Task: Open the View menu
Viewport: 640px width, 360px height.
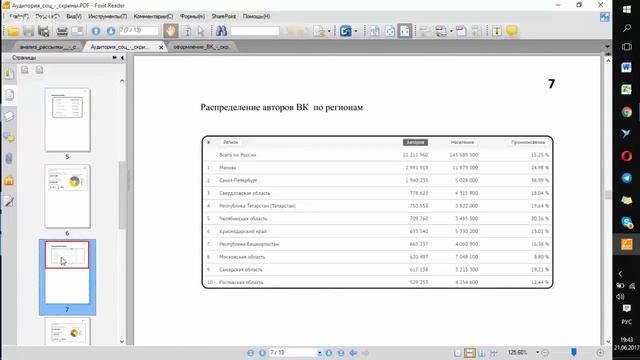Action: [x=74, y=16]
